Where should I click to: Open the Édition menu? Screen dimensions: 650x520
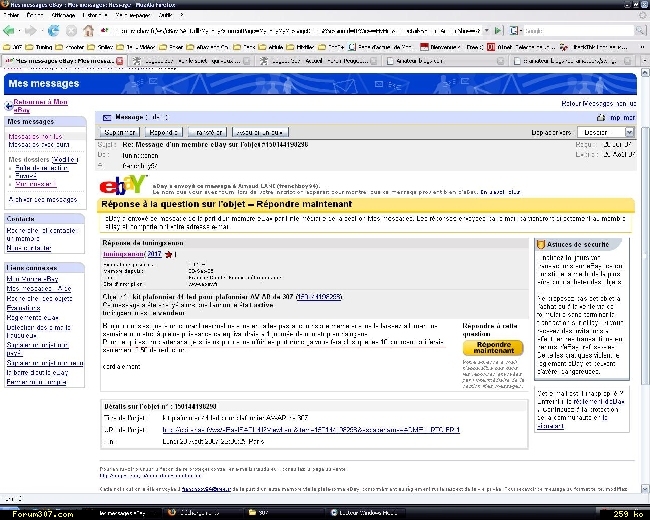coord(35,15)
